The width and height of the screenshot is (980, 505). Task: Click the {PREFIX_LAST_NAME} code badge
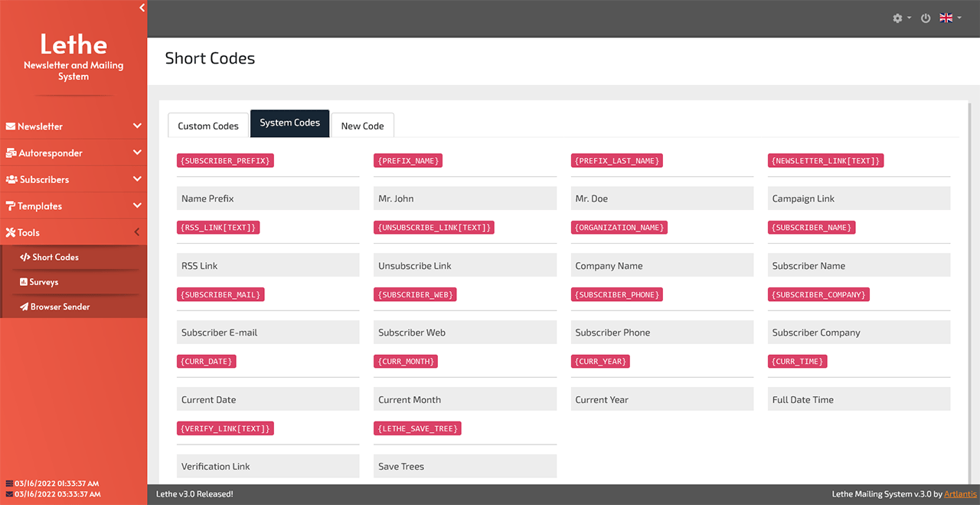pos(616,161)
